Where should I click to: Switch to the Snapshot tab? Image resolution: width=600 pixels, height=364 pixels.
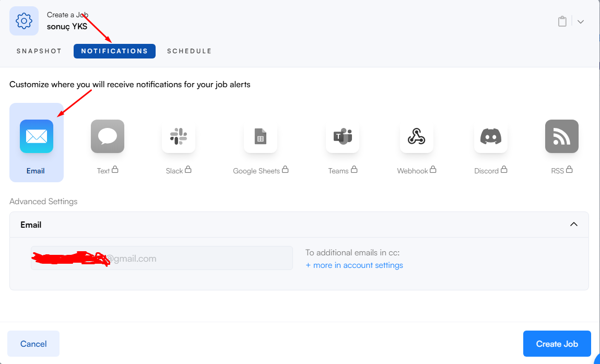click(39, 51)
